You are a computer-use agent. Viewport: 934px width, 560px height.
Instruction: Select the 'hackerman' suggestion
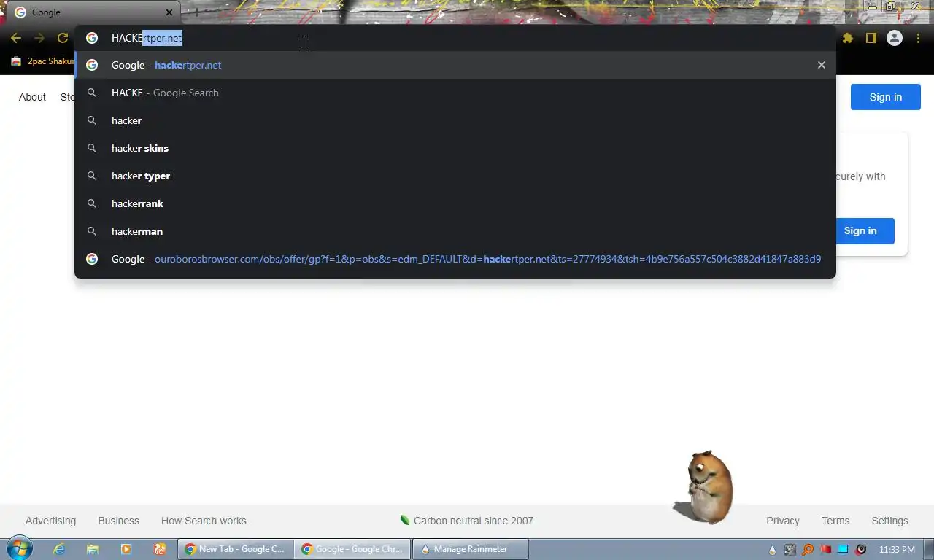point(455,231)
